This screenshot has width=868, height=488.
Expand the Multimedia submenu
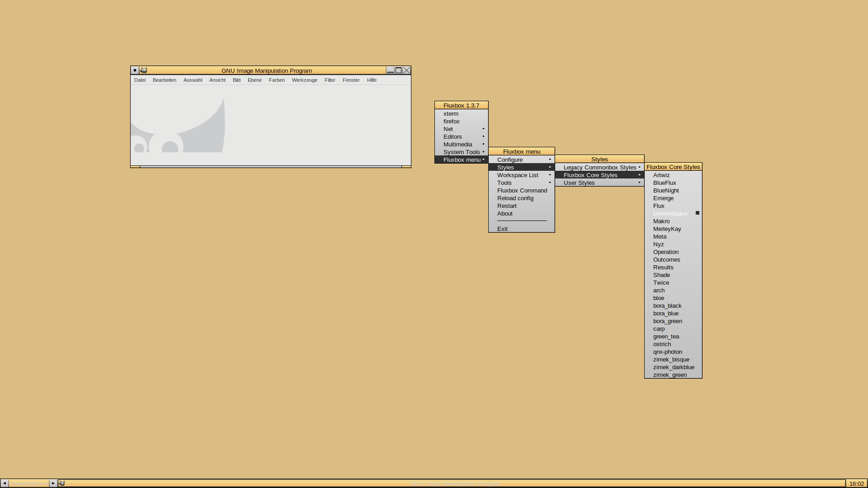pos(462,144)
